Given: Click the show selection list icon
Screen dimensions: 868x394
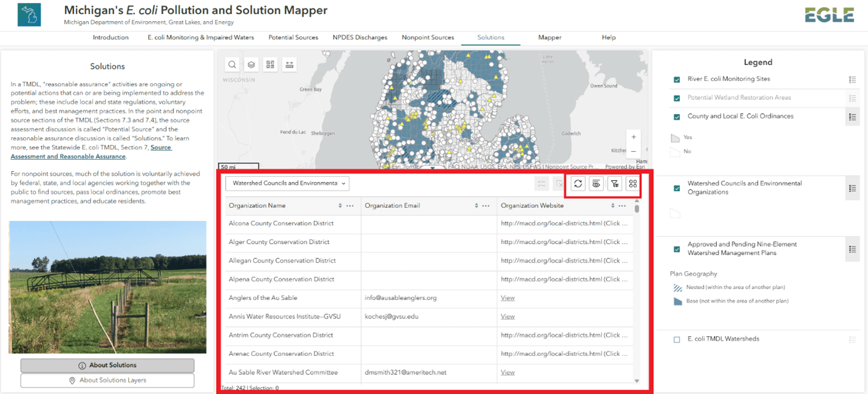Looking at the screenshot, I should click(541, 183).
